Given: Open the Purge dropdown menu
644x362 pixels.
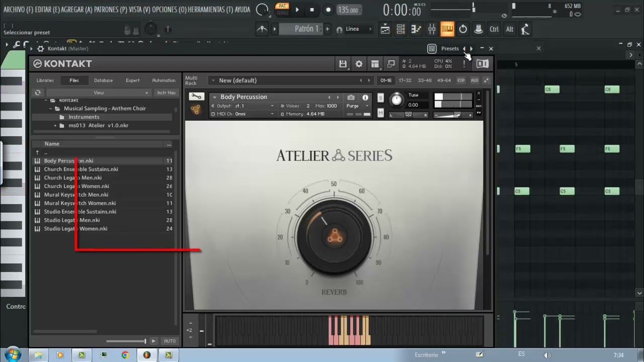Looking at the screenshot, I should click(x=358, y=106).
